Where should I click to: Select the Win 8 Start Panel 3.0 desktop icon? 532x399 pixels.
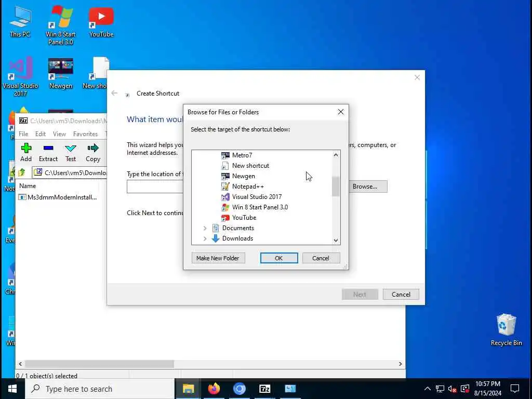[x=61, y=25]
